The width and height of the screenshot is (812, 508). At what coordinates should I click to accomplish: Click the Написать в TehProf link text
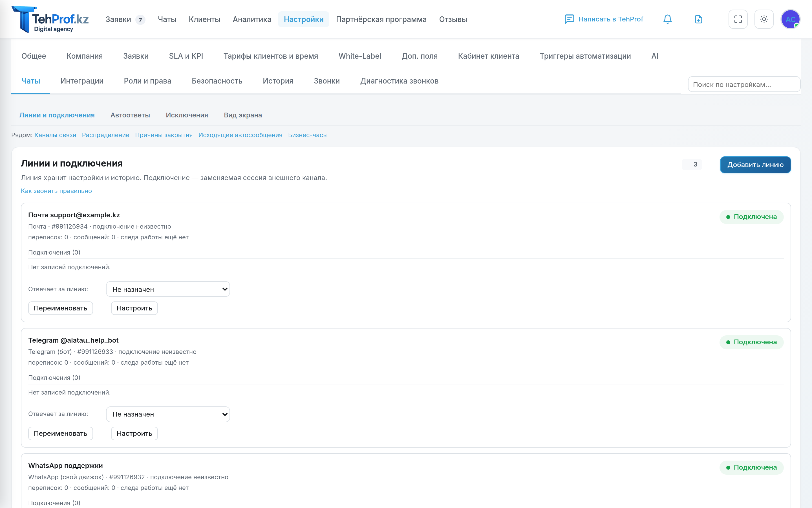(x=611, y=19)
